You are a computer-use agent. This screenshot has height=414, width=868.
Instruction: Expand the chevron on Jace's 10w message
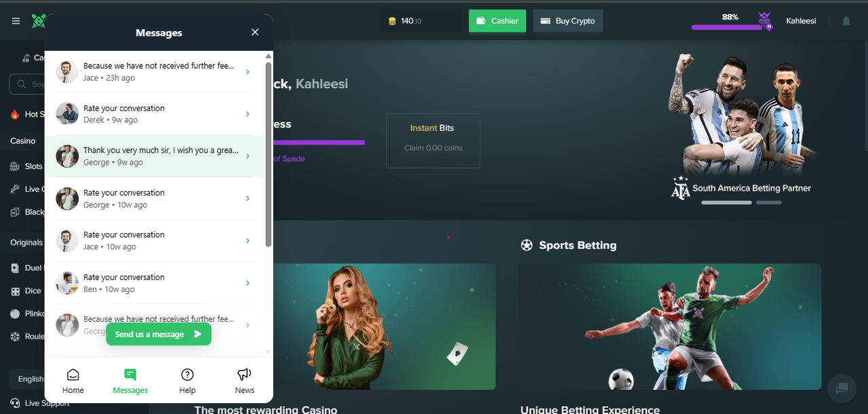click(x=248, y=241)
